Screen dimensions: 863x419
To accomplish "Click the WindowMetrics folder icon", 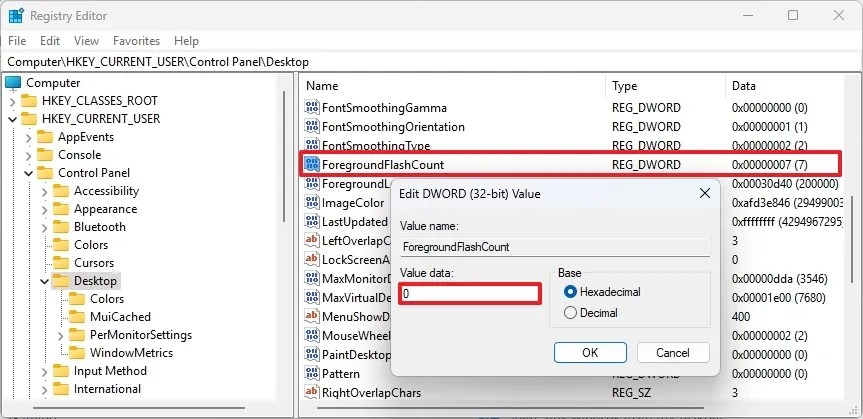I will click(x=77, y=353).
